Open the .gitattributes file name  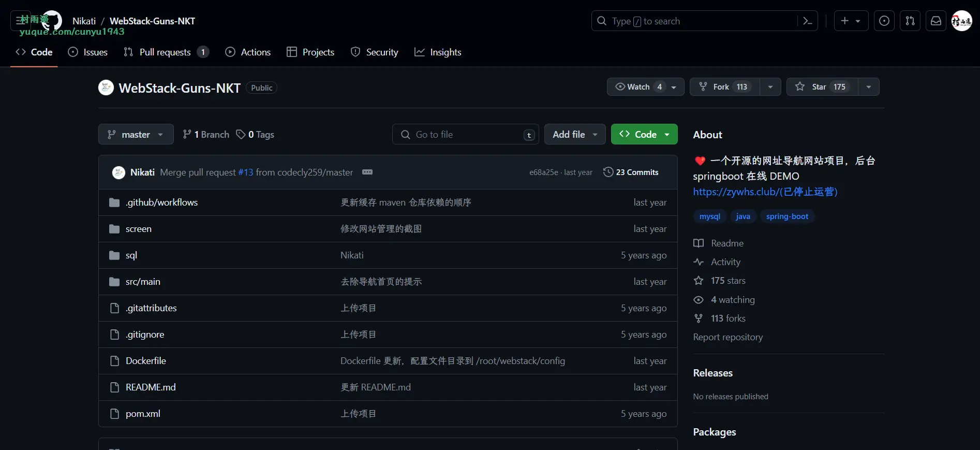pyautogui.click(x=151, y=308)
